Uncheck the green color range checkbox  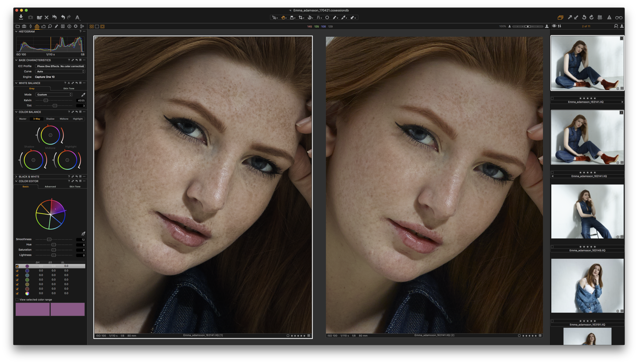point(17,280)
